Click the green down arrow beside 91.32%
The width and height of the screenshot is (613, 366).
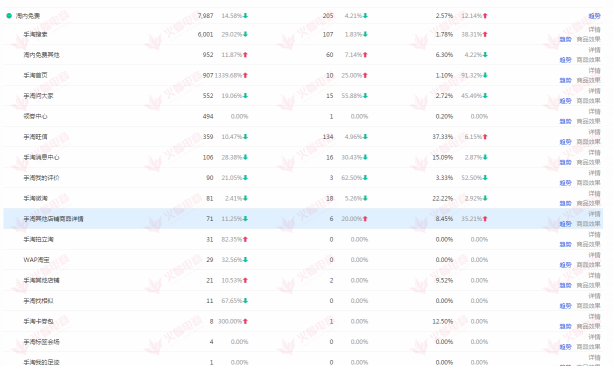(485, 75)
